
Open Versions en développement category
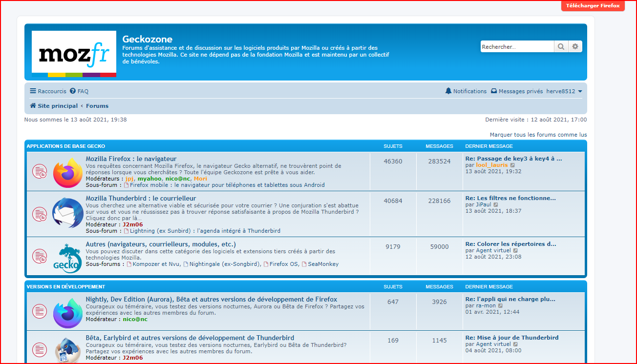[66, 287]
